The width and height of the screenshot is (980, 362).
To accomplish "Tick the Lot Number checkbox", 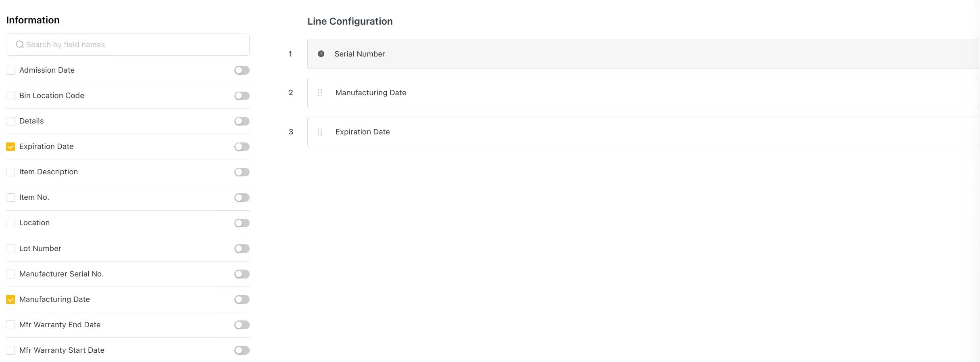I will 10,249.
